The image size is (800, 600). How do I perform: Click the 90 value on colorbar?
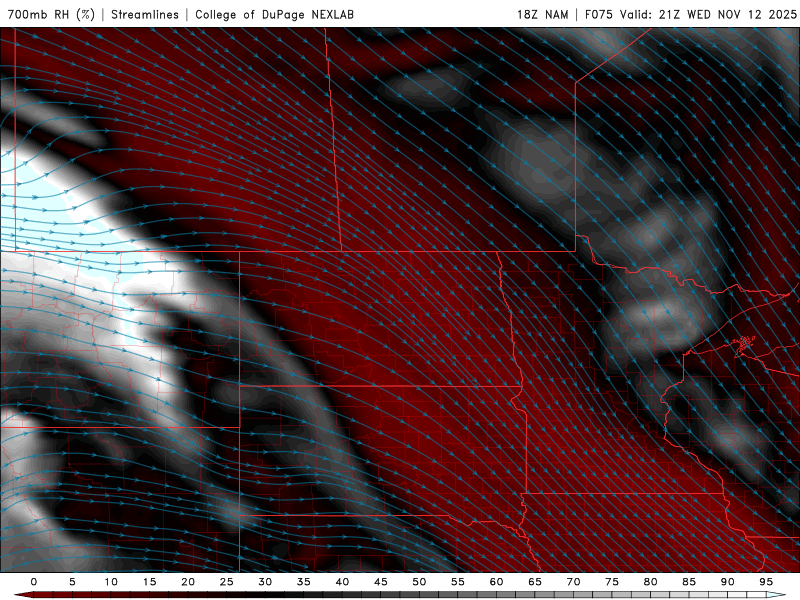(727, 582)
